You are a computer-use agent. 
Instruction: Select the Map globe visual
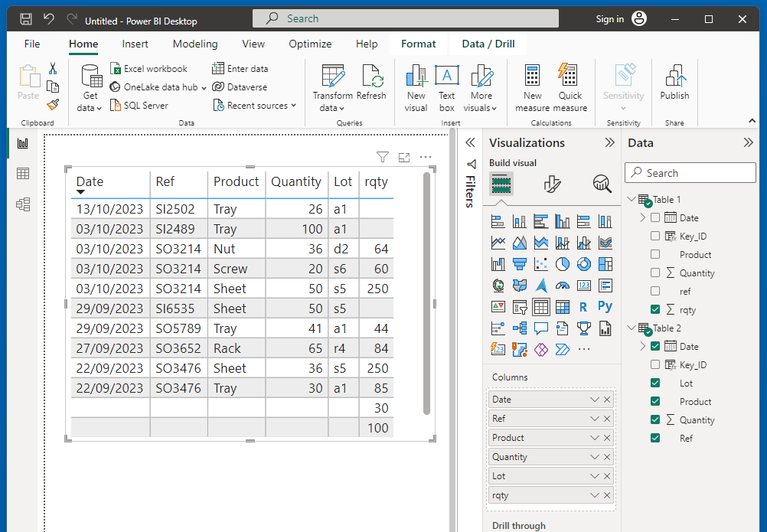coord(498,286)
